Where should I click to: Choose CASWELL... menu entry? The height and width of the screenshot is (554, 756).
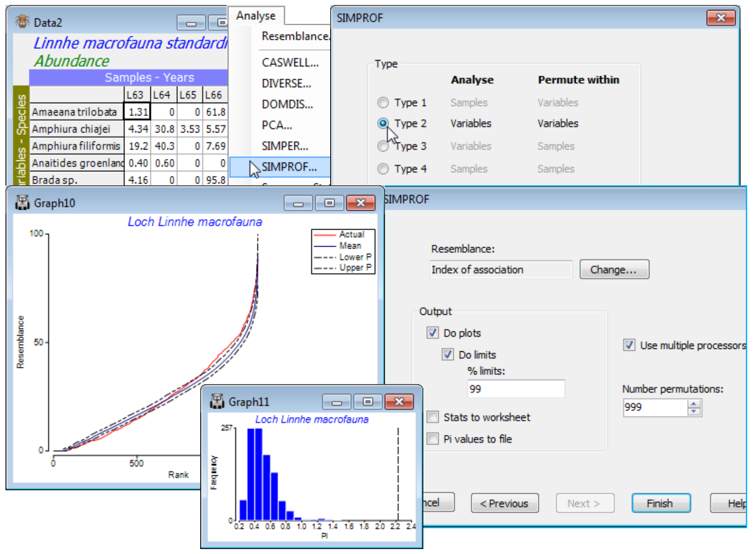290,63
